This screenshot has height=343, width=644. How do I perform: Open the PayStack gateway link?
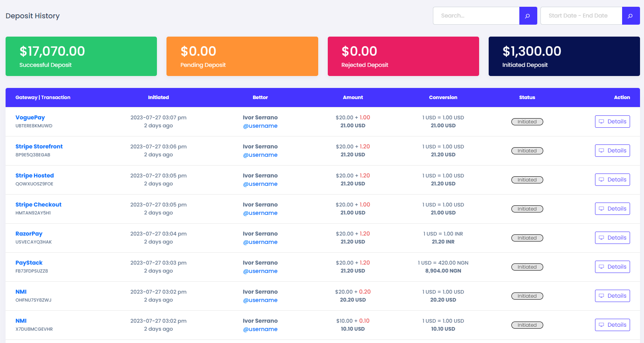(x=29, y=263)
